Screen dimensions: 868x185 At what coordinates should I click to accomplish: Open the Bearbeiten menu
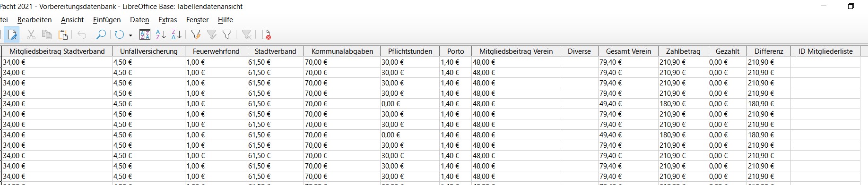pos(35,20)
